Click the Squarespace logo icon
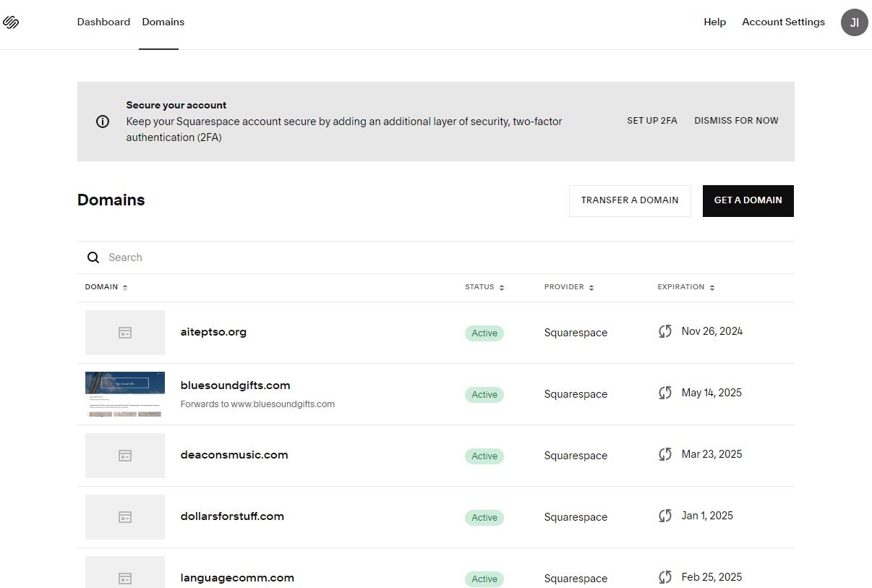 tap(11, 22)
